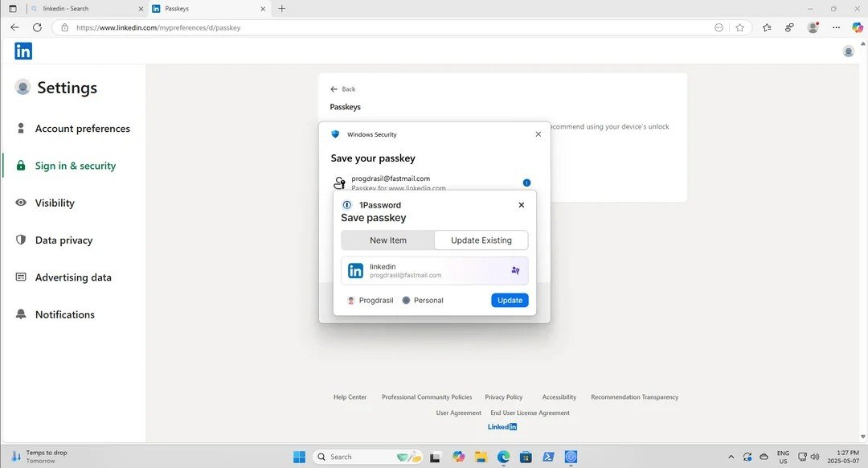
Task: Click the 1Password logo in the popup
Action: (347, 205)
